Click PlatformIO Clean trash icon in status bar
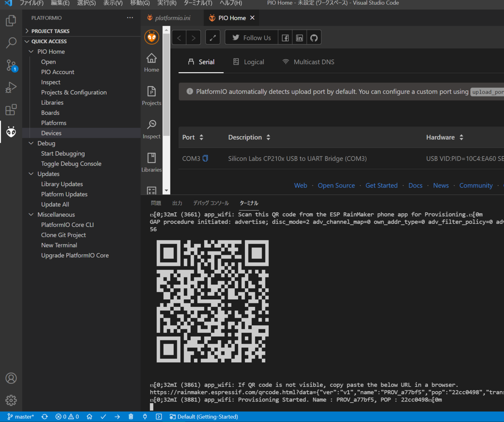The height and width of the screenshot is (422, 504). (x=131, y=417)
